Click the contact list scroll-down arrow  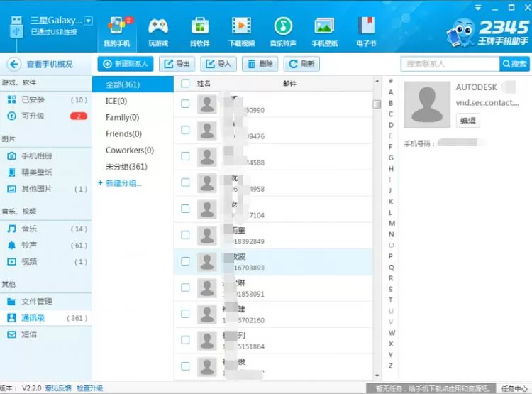pyautogui.click(x=377, y=376)
